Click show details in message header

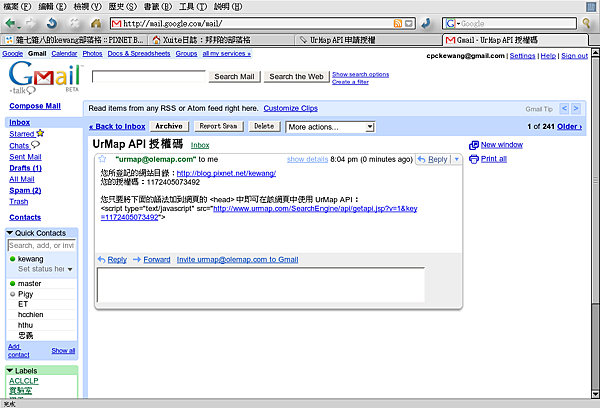pyautogui.click(x=307, y=159)
